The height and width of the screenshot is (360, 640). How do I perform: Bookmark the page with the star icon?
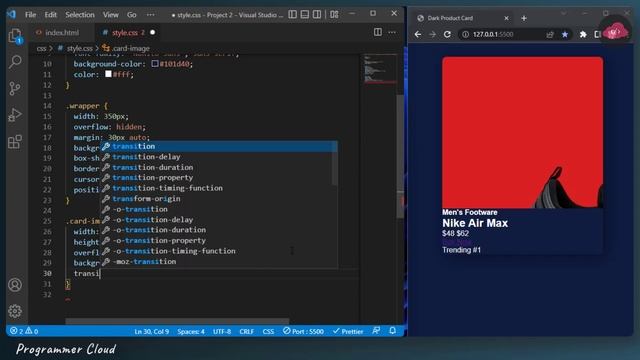(x=565, y=34)
